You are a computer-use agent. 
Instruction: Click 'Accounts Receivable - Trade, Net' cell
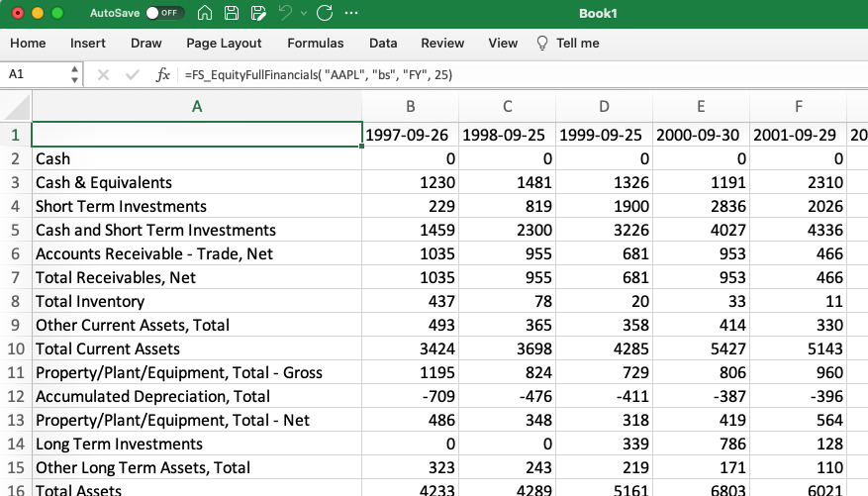pyautogui.click(x=197, y=254)
